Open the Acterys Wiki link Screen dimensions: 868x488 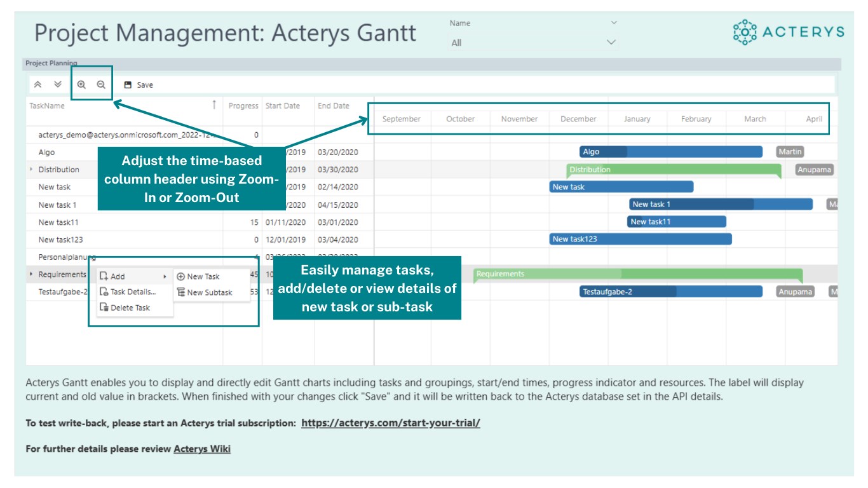(202, 449)
